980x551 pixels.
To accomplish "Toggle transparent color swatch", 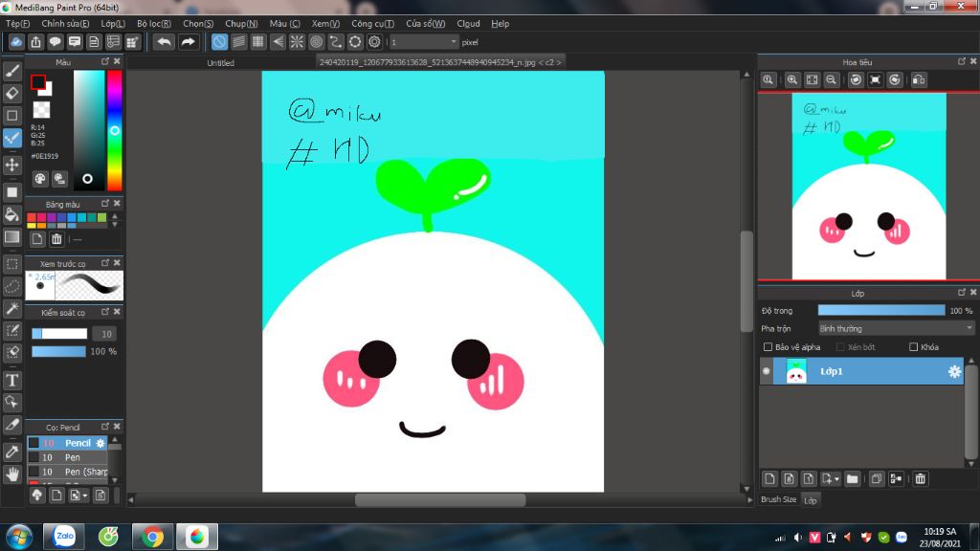I will coord(41,110).
